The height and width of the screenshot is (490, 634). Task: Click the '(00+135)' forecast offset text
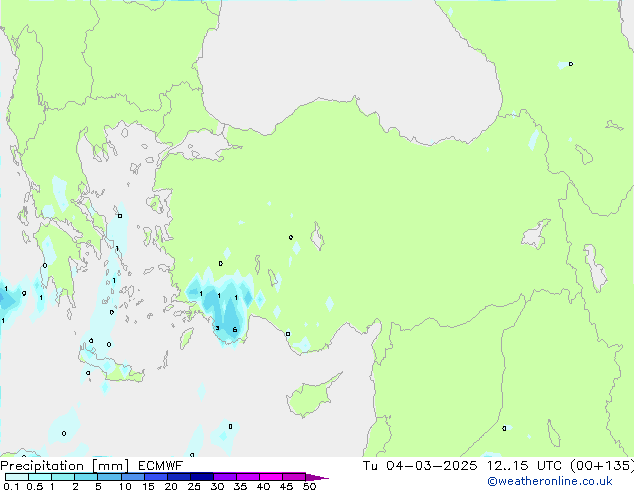[x=602, y=466]
